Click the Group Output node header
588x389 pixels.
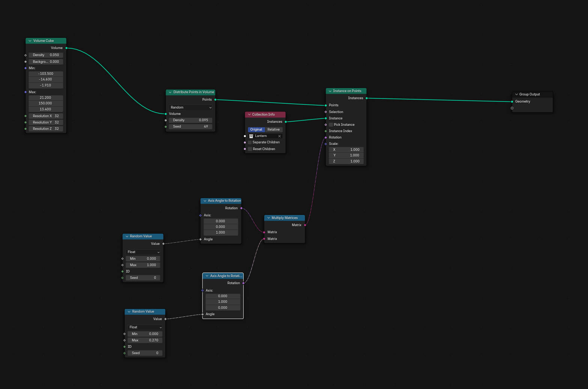point(533,94)
